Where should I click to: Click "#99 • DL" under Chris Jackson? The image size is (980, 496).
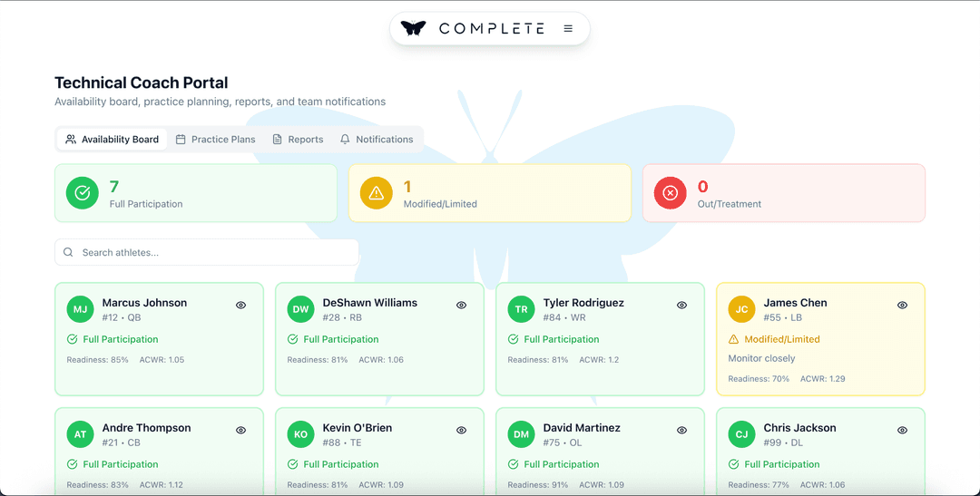pyautogui.click(x=783, y=443)
